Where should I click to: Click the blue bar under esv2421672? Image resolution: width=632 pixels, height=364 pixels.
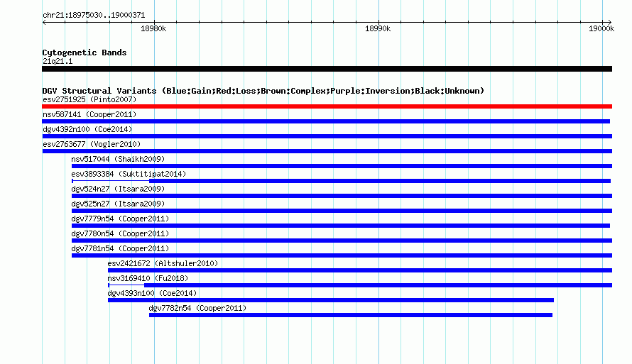point(360,270)
